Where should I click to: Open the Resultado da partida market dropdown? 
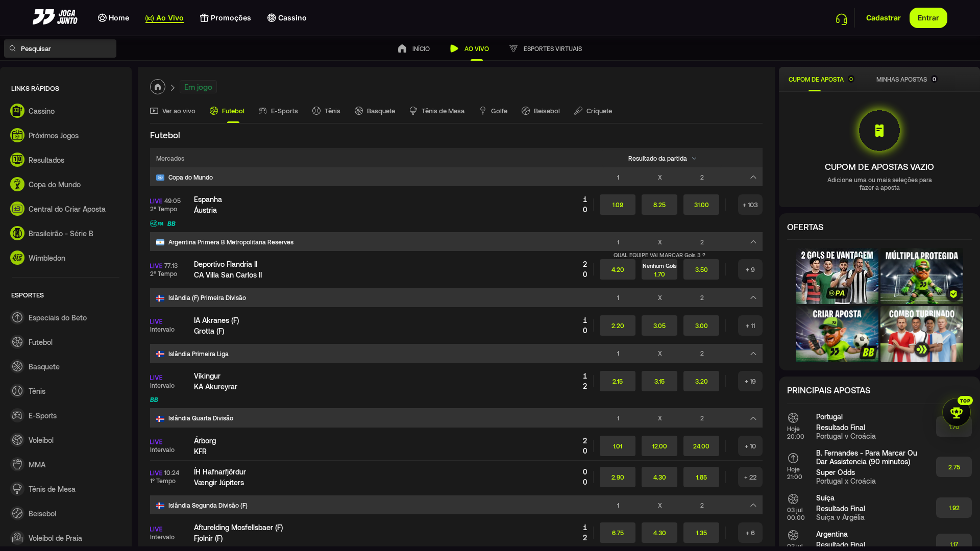click(662, 159)
